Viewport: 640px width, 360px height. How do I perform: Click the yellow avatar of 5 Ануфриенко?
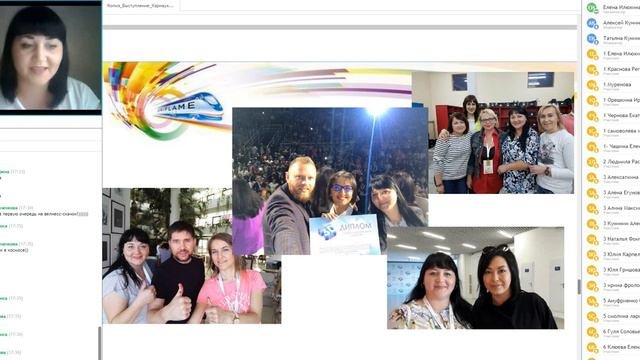[592, 301]
